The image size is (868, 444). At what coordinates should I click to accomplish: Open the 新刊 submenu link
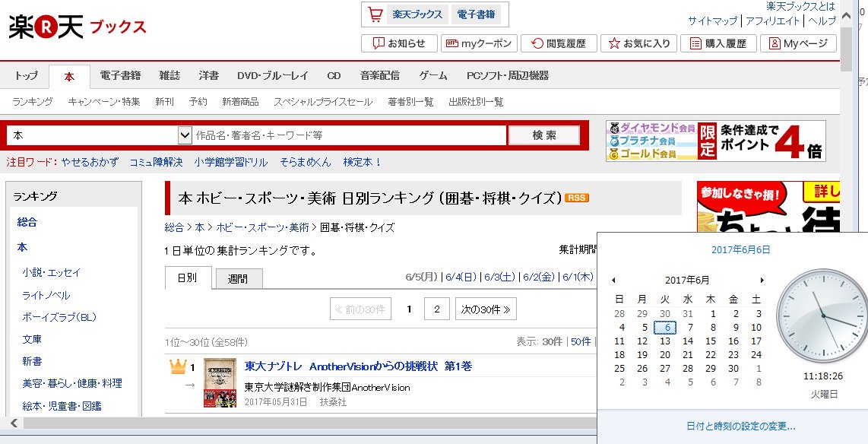[164, 102]
